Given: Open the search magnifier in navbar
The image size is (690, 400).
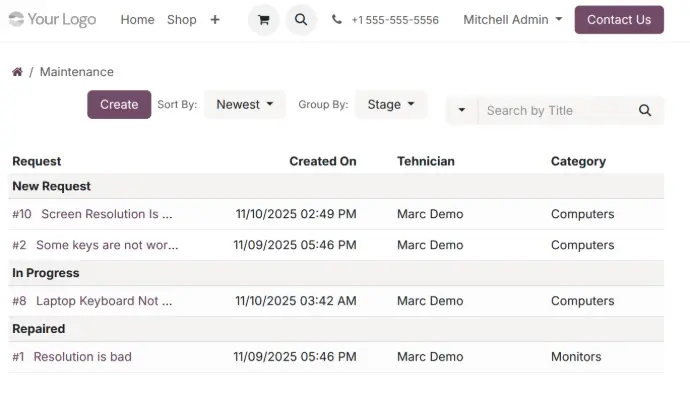Looking at the screenshot, I should coord(301,20).
